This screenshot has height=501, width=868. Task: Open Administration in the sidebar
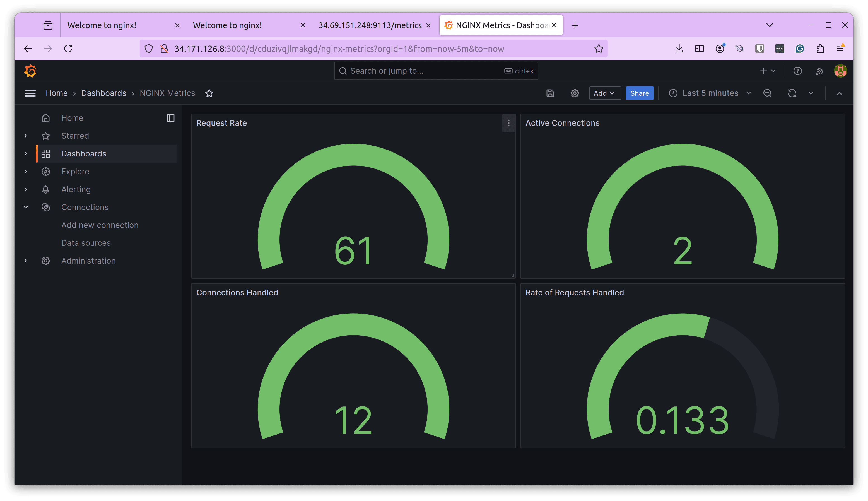(88, 261)
